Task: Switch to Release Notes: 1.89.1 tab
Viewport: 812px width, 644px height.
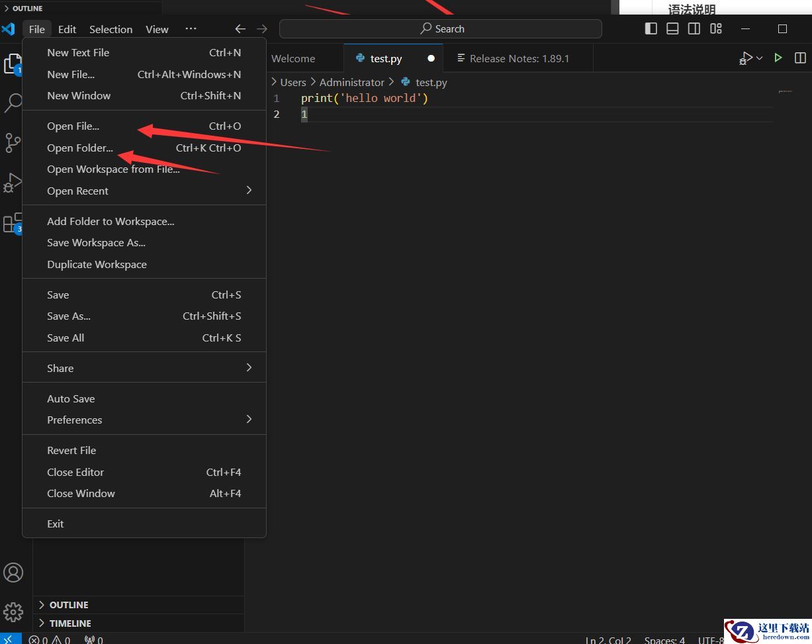Action: point(519,58)
